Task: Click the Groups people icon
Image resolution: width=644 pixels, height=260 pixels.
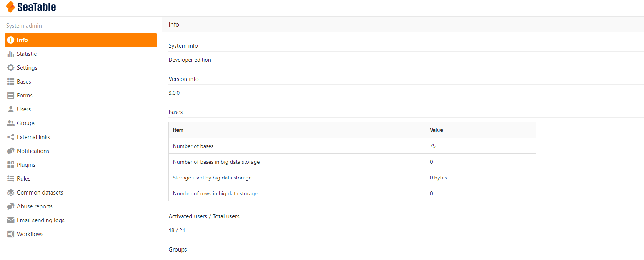Action: click(11, 123)
